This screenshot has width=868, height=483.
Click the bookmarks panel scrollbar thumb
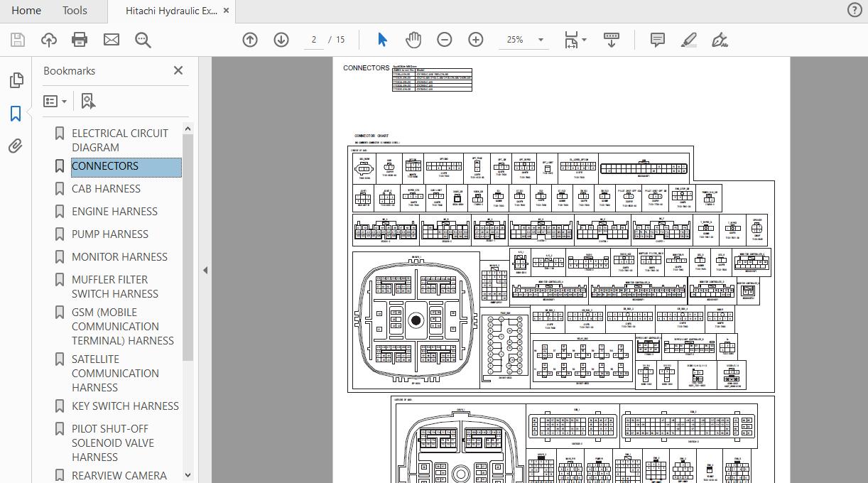point(188,247)
